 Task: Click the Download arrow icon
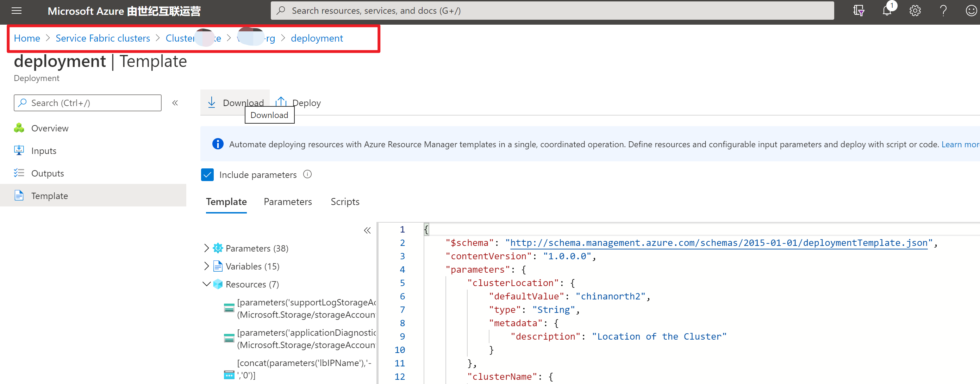click(212, 103)
